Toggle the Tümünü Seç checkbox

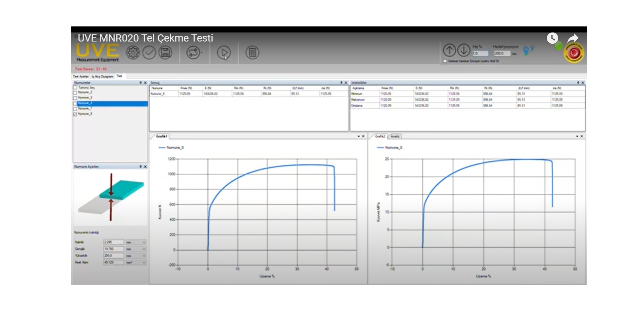point(75,87)
